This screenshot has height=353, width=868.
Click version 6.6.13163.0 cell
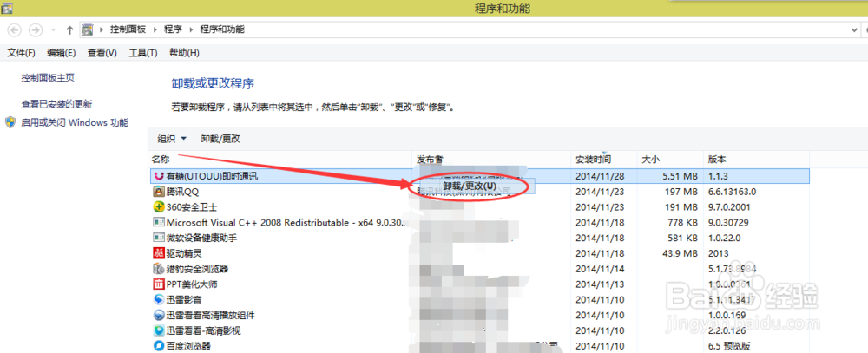[x=732, y=192]
